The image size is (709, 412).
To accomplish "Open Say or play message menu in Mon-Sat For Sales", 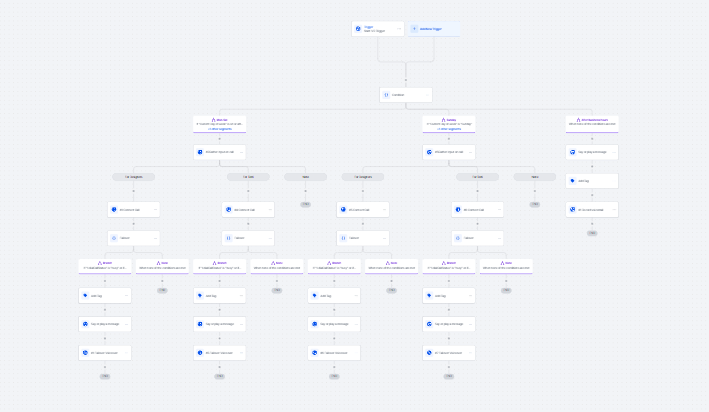I will pos(241,324).
